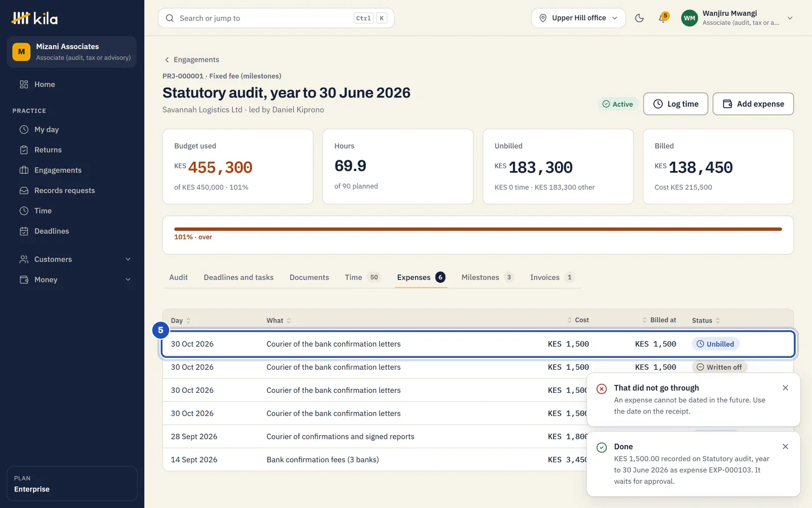Dismiss the 'That did not go through' toast
Viewport: 812px width, 508px height.
(785, 388)
